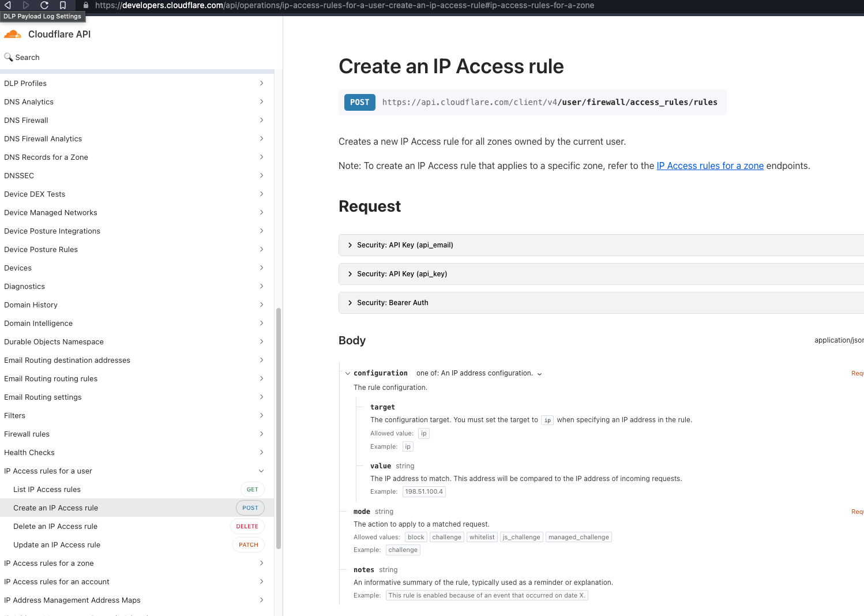Collapse the configuration body field
The height and width of the screenshot is (616, 864).
[x=348, y=373]
